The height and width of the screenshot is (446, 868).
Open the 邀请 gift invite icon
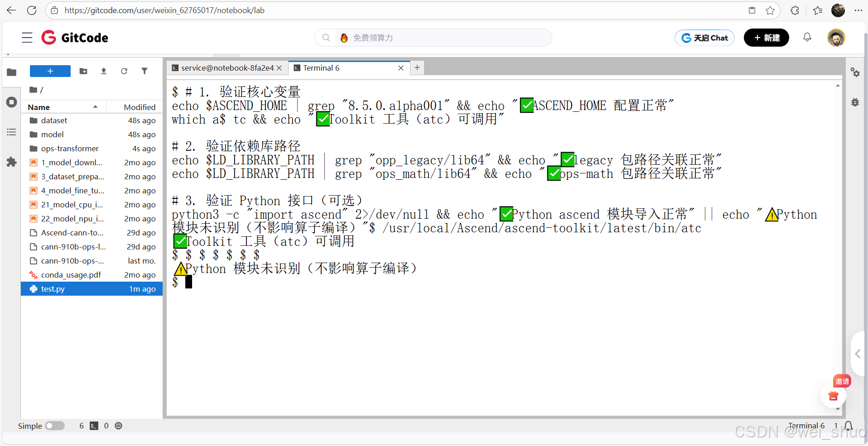[834, 395]
